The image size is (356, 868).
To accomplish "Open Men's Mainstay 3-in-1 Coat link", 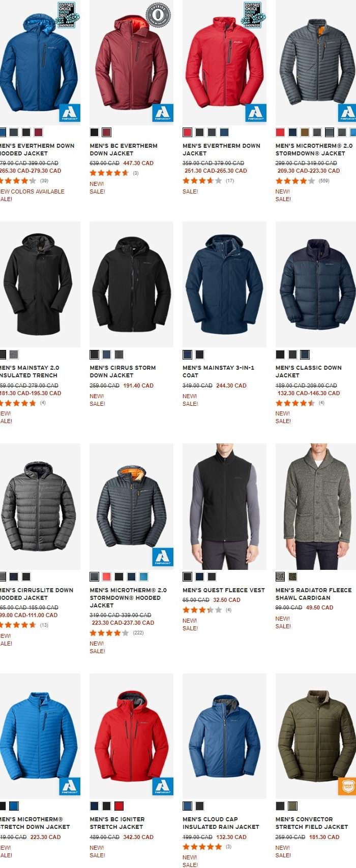I will click(218, 371).
